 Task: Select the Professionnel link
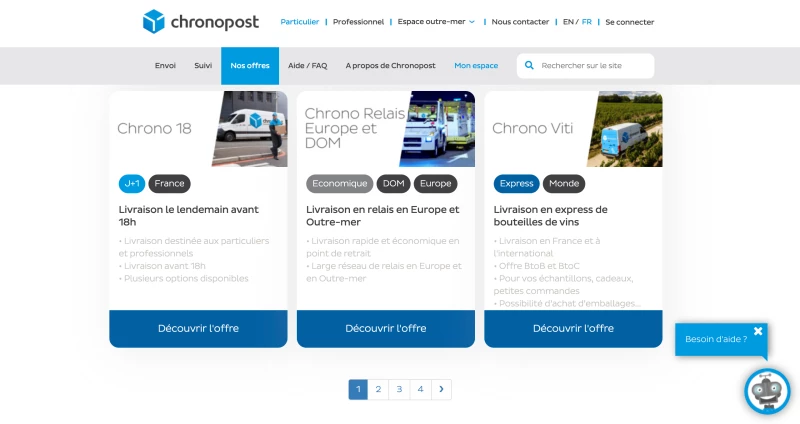[x=358, y=22]
